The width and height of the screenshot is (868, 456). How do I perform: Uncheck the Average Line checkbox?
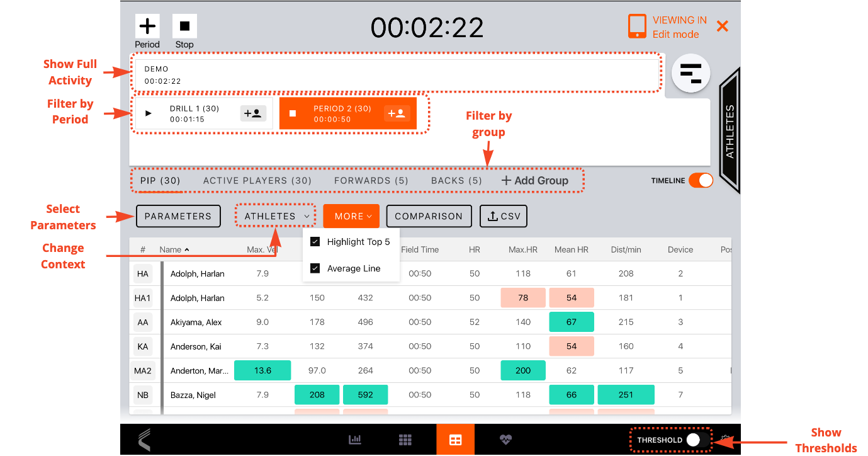[x=313, y=268]
